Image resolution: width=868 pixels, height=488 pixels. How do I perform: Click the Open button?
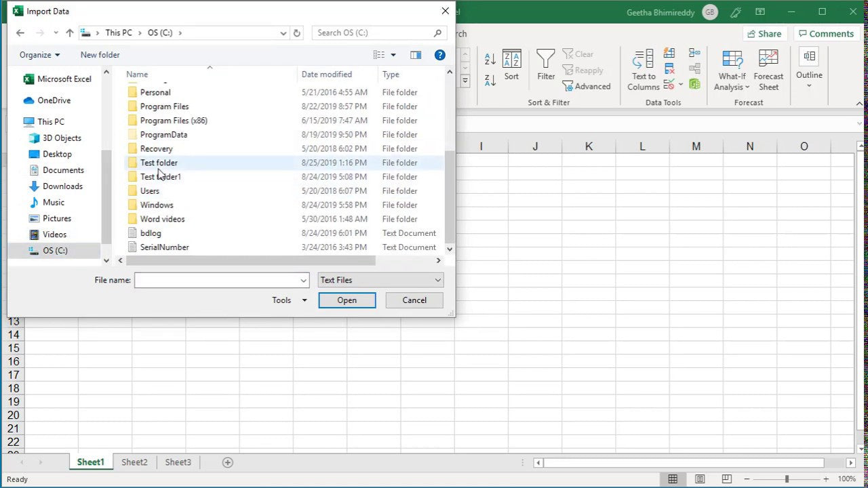pos(347,300)
